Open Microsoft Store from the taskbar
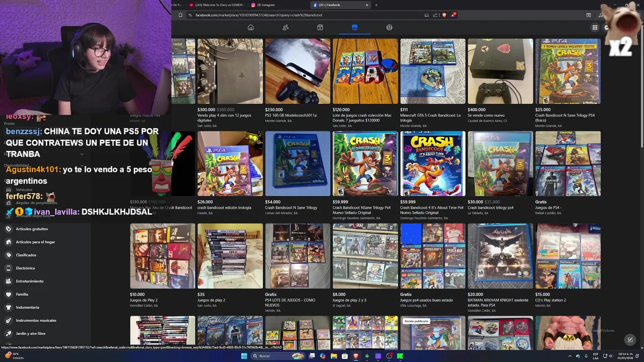The image size is (644, 362). (345, 356)
